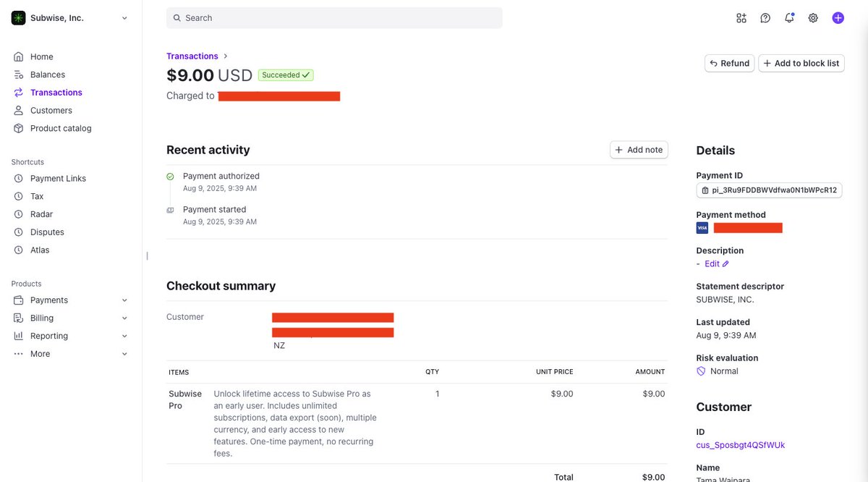This screenshot has height=482, width=868.
Task: Click the clock icon beside Disputes
Action: click(19, 232)
